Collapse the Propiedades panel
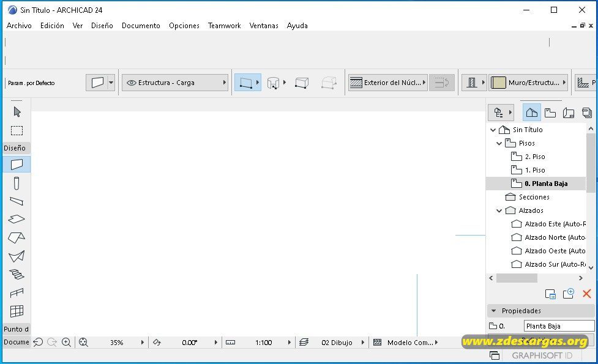This screenshot has width=598, height=364. click(493, 311)
